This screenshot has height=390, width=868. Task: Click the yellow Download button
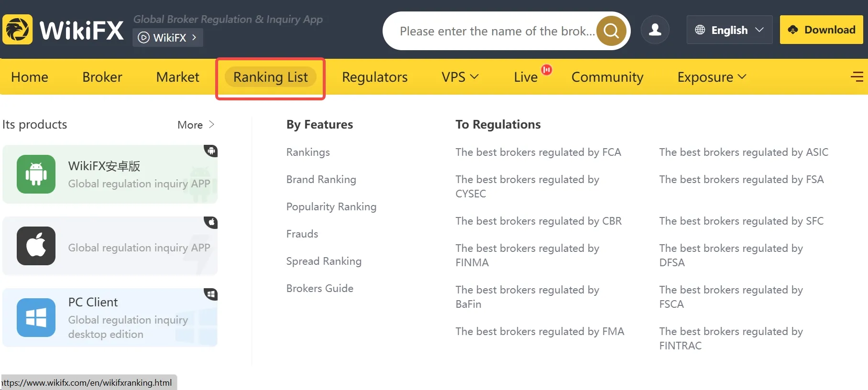822,30
